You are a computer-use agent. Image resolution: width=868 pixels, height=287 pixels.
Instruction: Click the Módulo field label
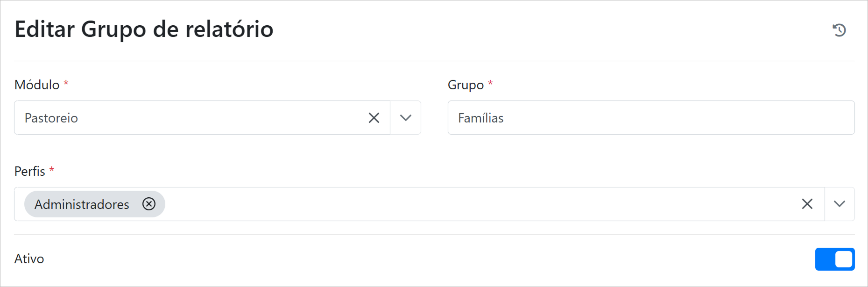pos(37,85)
